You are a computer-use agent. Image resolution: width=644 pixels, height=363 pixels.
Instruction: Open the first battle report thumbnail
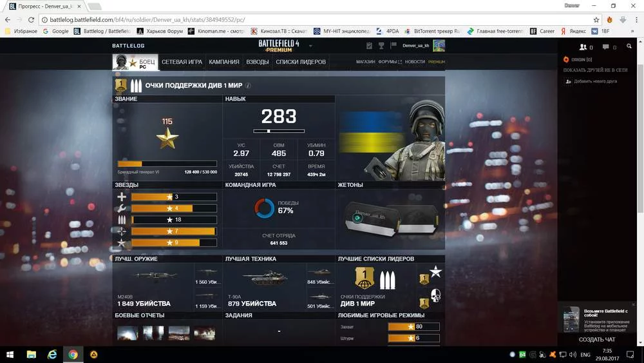pos(128,333)
